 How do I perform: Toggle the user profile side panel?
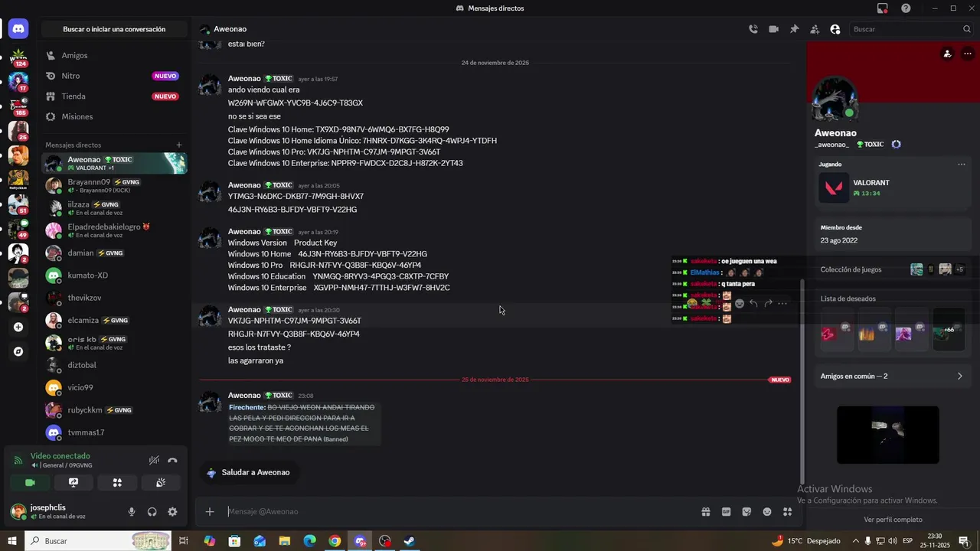coord(835,29)
